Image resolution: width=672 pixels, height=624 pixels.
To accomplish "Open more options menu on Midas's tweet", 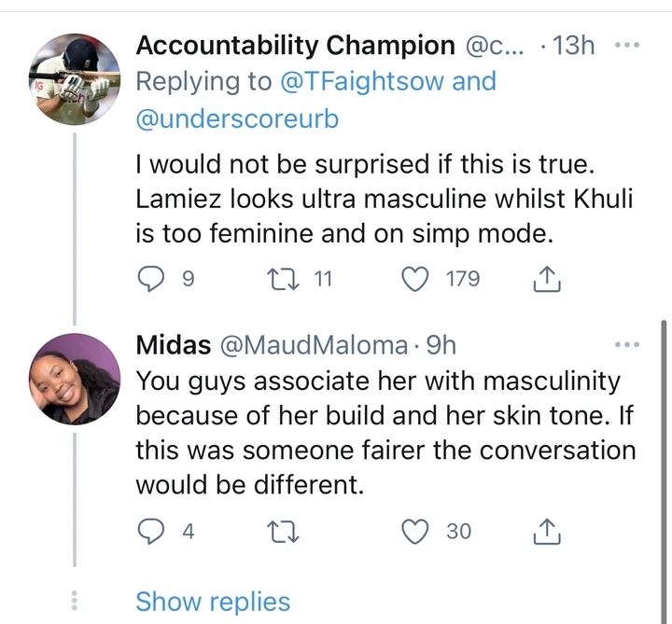I will tap(627, 344).
